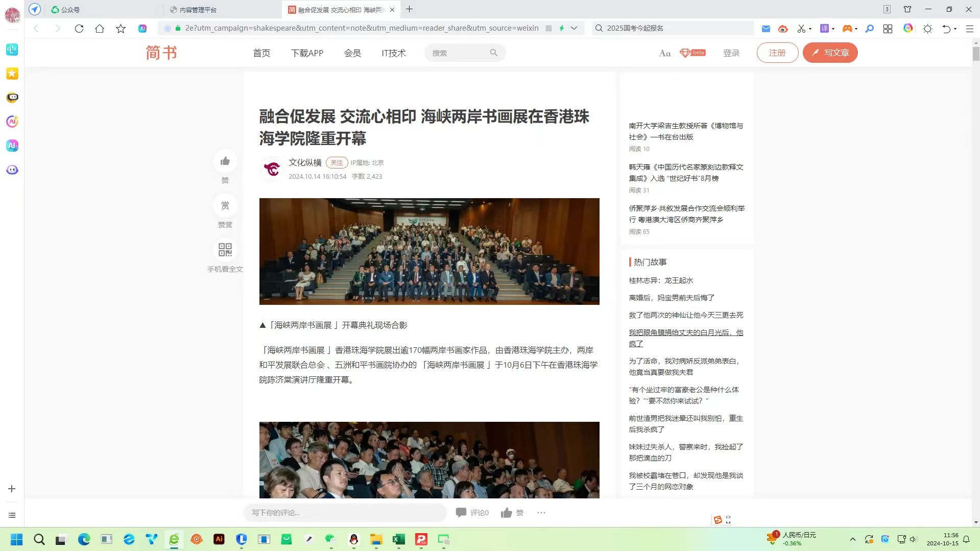Click the comment input box at bottom
980x551 pixels.
[345, 513]
